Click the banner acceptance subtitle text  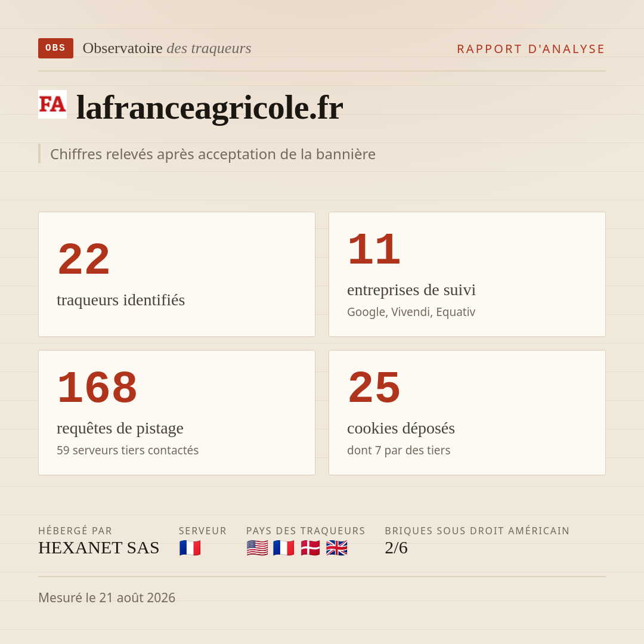[213, 154]
